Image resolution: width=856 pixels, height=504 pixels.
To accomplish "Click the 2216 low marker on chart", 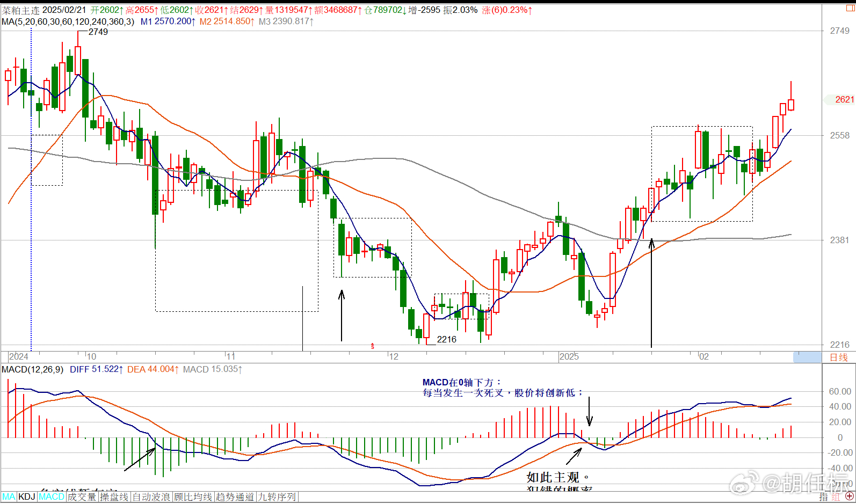I will pyautogui.click(x=447, y=339).
